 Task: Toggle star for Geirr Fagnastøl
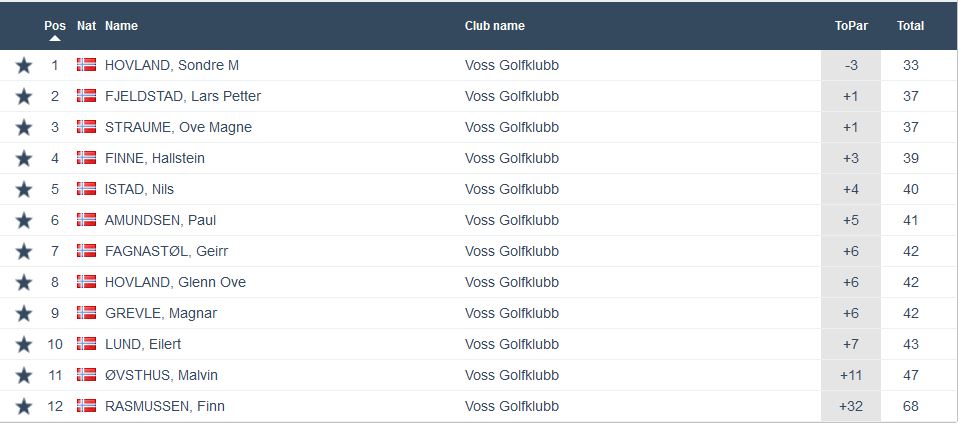pos(24,252)
